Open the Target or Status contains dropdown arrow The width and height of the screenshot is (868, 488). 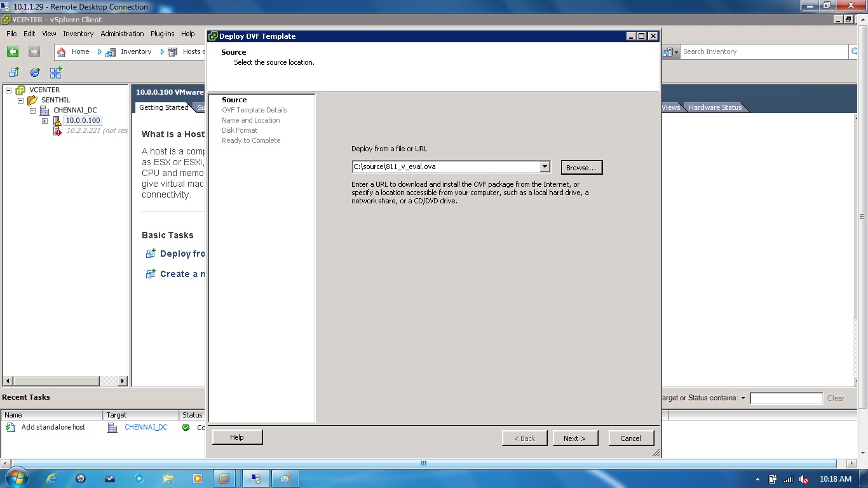(x=743, y=398)
